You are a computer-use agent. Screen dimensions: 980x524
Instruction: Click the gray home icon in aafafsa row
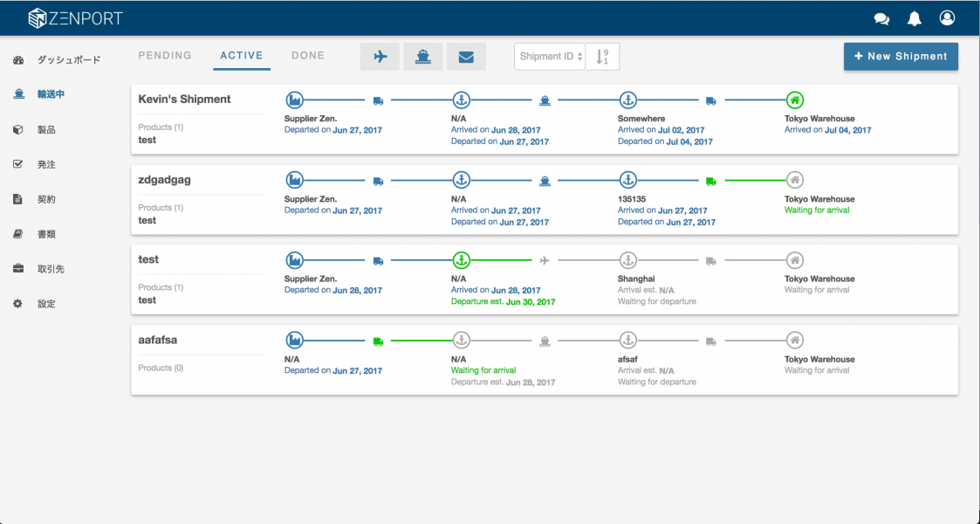tap(794, 340)
